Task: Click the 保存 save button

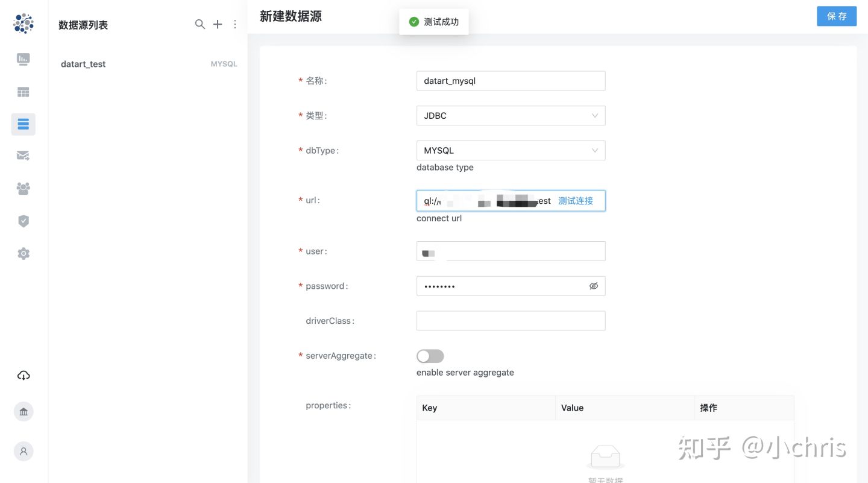Action: coord(837,16)
